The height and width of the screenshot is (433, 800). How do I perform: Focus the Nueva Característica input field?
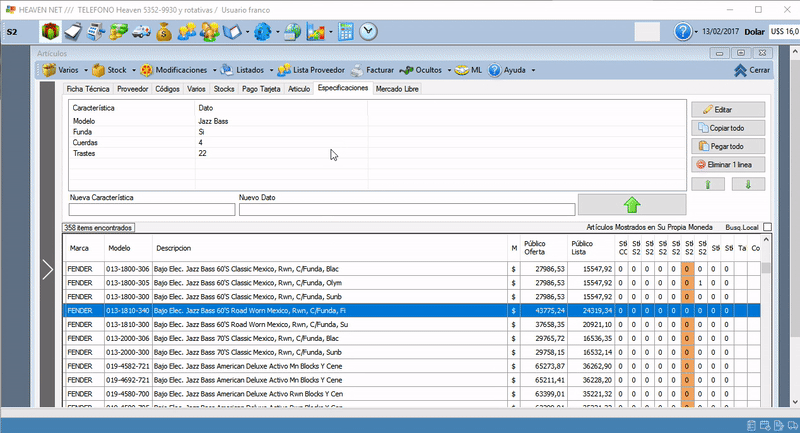[152, 209]
